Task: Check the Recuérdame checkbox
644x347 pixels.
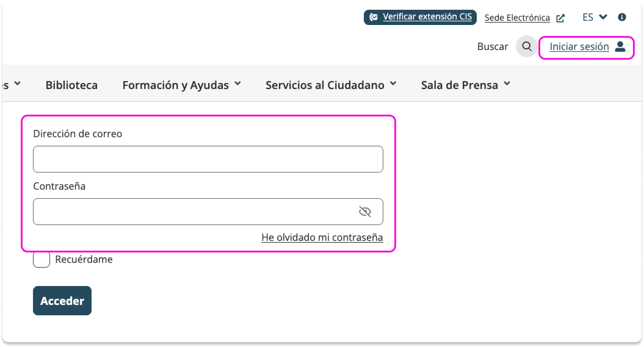Action: pos(42,259)
